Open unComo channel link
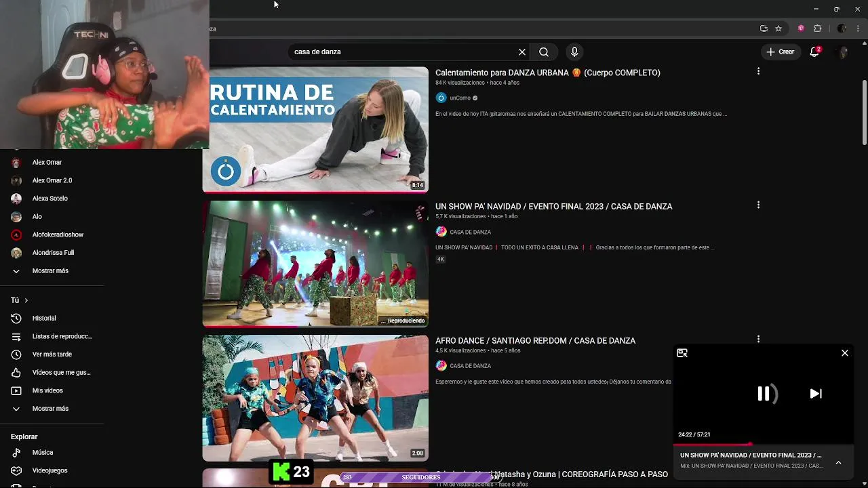Screen dimensions: 868x488 [x=460, y=98]
